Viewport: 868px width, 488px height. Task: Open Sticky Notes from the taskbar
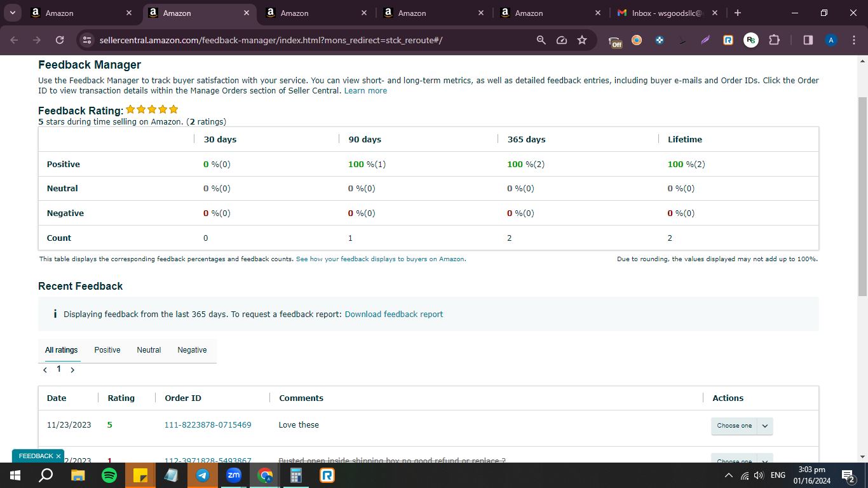(x=140, y=475)
